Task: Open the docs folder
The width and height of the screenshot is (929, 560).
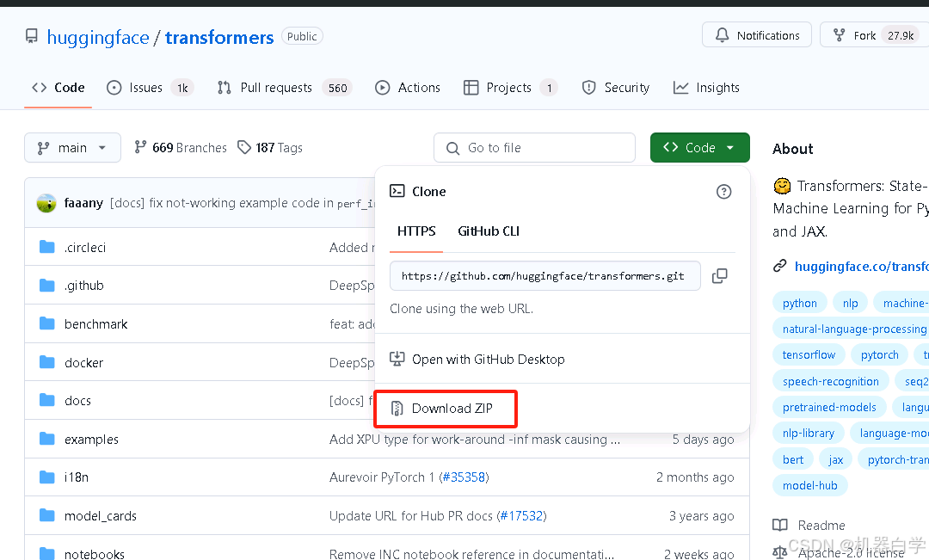Action: (77, 401)
